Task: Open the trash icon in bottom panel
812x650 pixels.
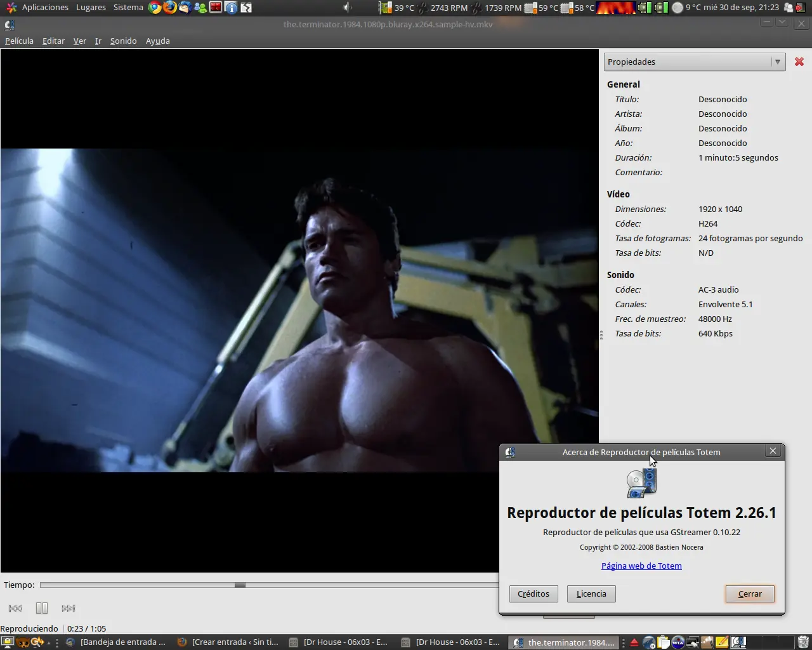Action: point(803,642)
